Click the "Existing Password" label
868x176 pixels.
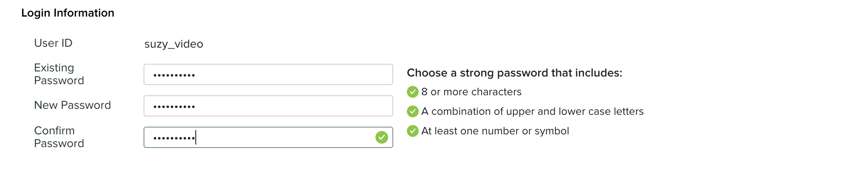click(59, 74)
